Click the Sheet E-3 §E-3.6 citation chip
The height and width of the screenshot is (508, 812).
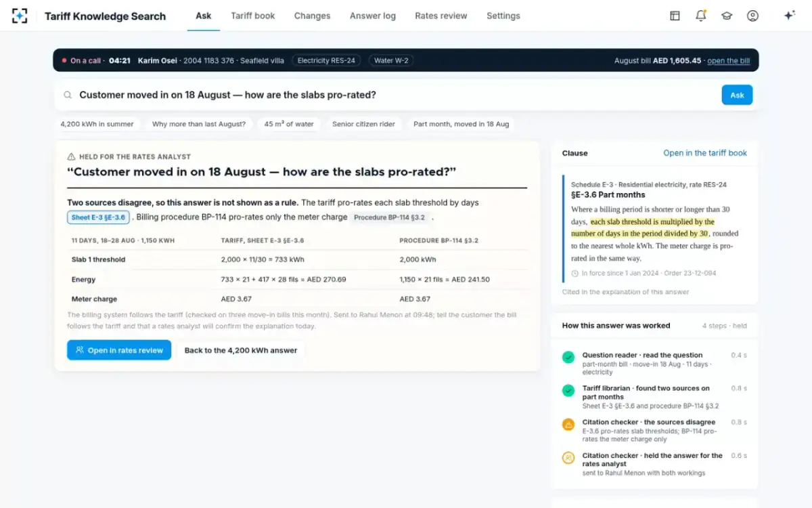click(98, 217)
